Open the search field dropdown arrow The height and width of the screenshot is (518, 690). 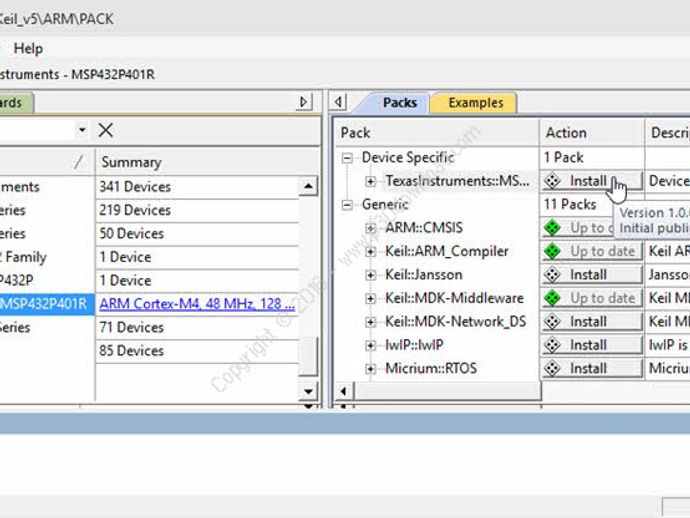(x=82, y=130)
